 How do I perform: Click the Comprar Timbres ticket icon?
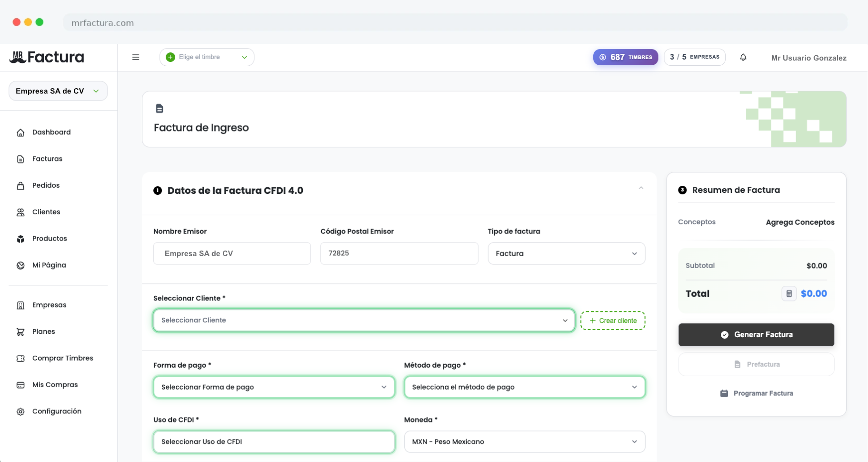(x=20, y=358)
